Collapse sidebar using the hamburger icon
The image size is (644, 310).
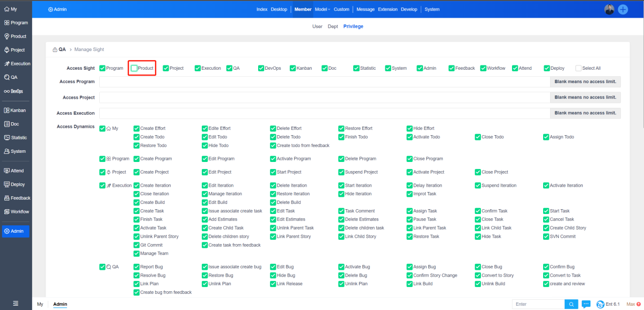[16, 304]
